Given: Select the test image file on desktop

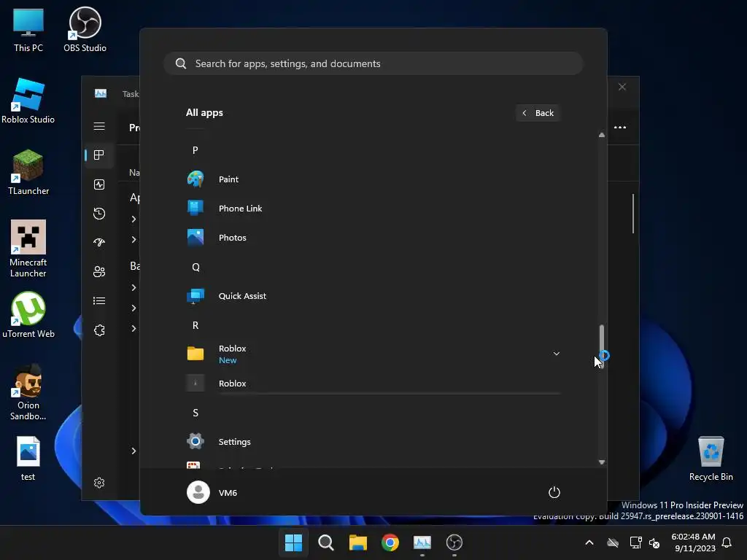Looking at the screenshot, I should click(28, 459).
